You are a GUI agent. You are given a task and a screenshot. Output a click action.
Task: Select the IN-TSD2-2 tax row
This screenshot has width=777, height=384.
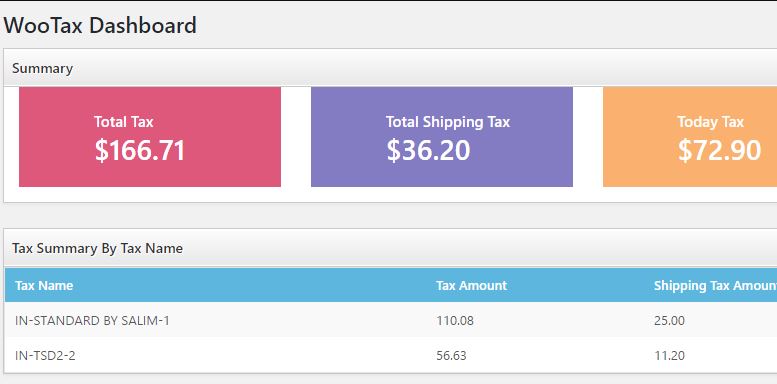point(391,355)
